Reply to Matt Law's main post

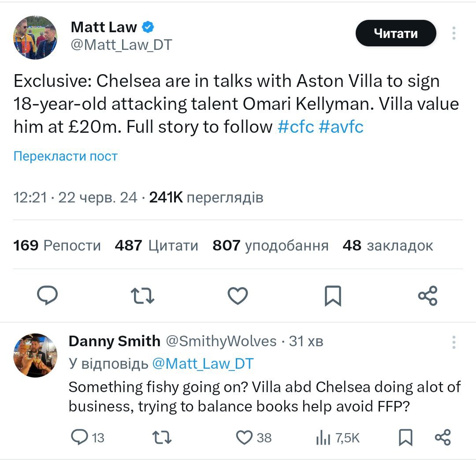[47, 295]
